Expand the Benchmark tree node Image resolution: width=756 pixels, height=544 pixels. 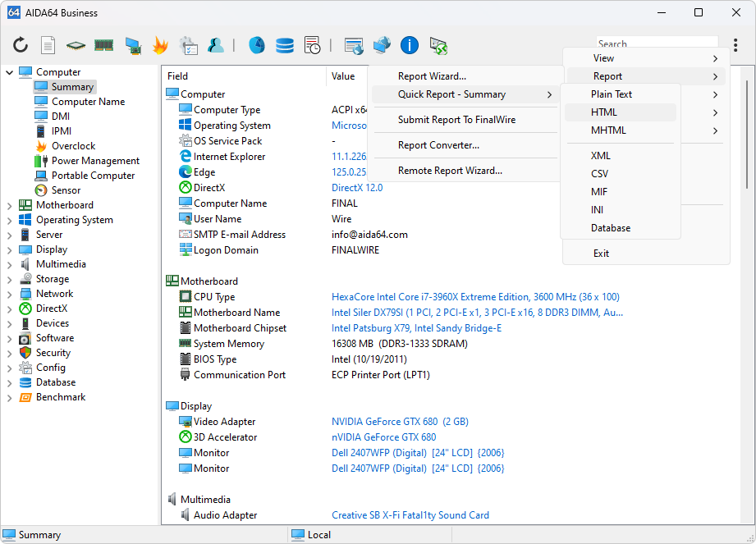10,397
